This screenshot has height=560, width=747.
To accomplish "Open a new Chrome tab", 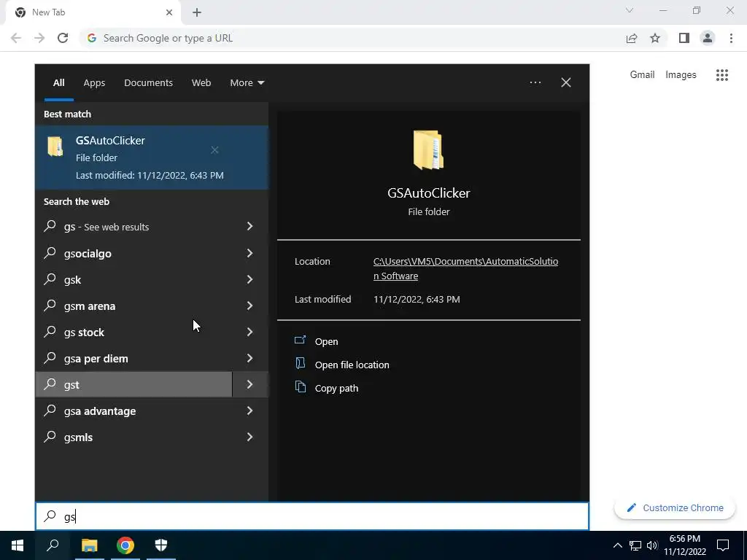I will click(x=197, y=12).
